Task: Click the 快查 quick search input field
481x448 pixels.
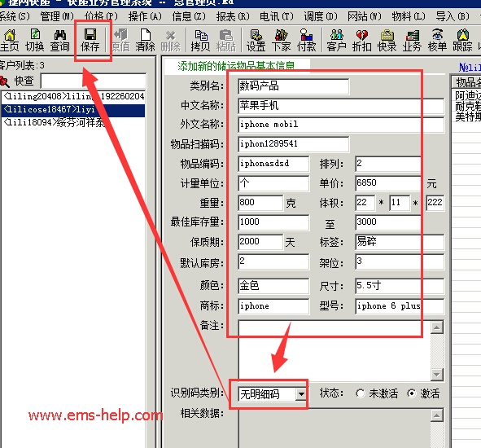Action: pos(94,81)
